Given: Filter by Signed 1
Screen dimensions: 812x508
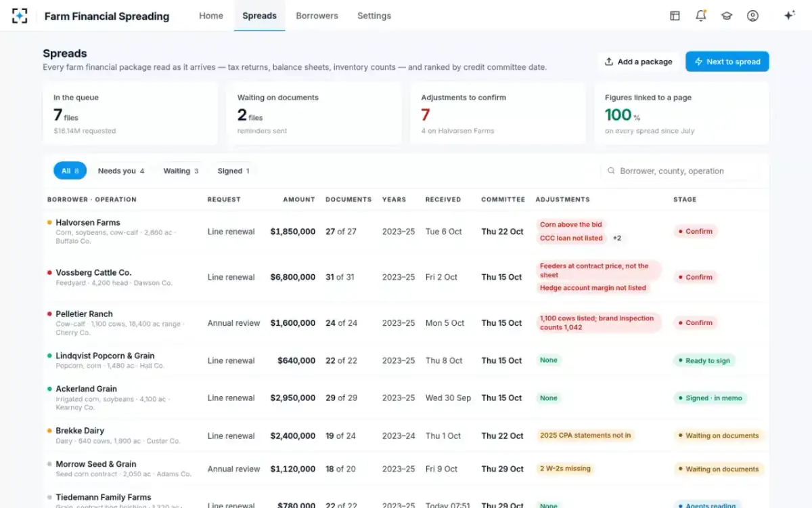Looking at the screenshot, I should pos(233,171).
